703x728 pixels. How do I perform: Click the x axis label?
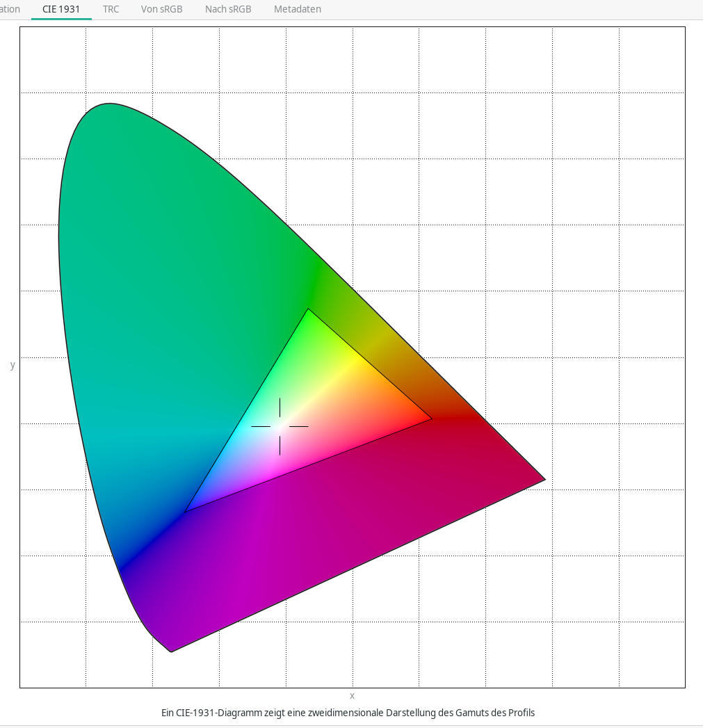(352, 696)
